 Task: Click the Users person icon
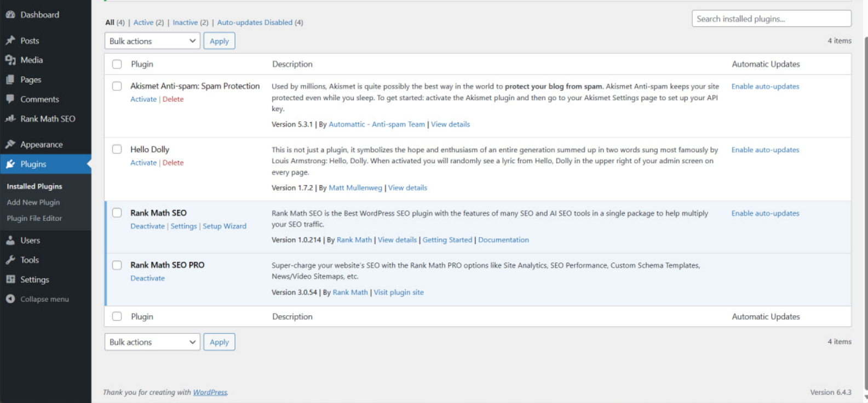point(10,240)
